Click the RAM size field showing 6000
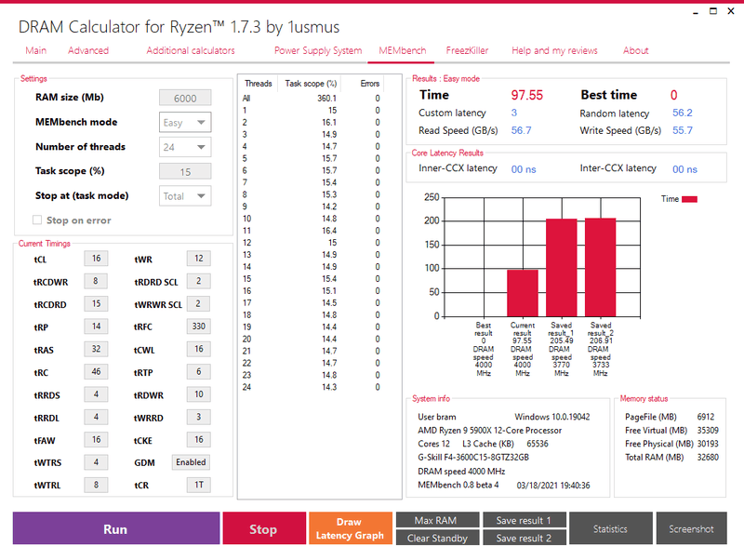 coord(185,98)
